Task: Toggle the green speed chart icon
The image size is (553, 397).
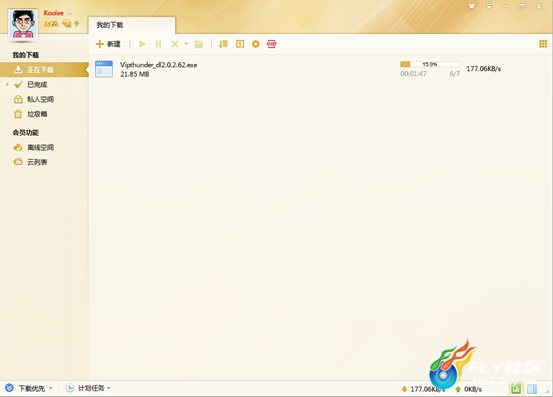Action: coord(516,389)
